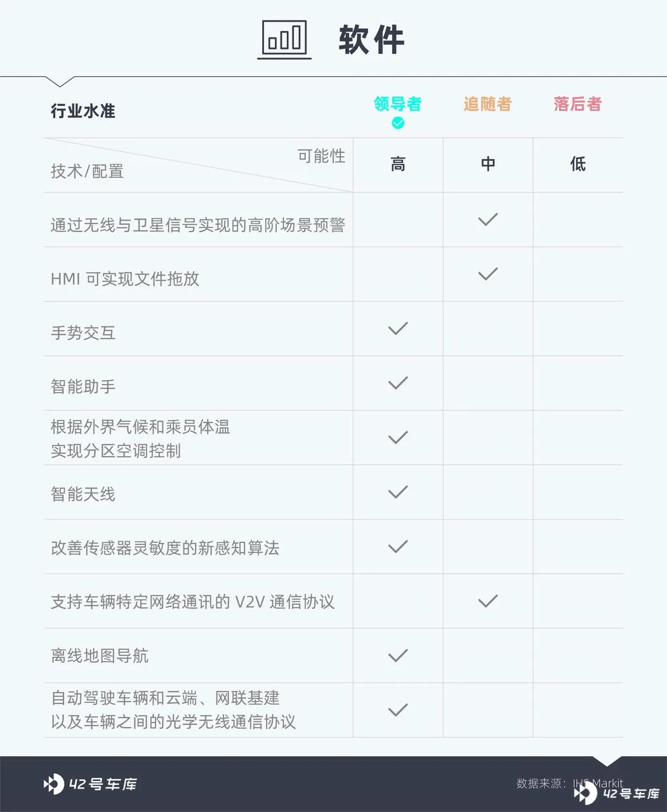Viewport: 667px width, 812px height.
Task: Click the checkmark in the 手势交互 row
Action: pos(398,329)
